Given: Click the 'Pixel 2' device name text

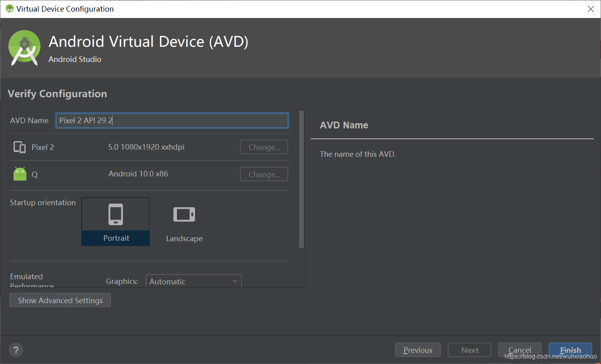Looking at the screenshot, I should coord(43,147).
